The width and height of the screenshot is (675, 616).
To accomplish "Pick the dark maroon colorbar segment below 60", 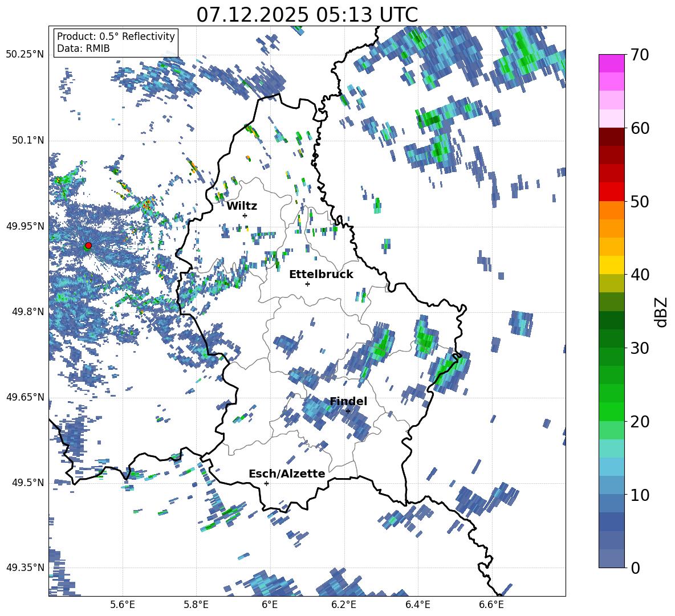I will tap(611, 137).
